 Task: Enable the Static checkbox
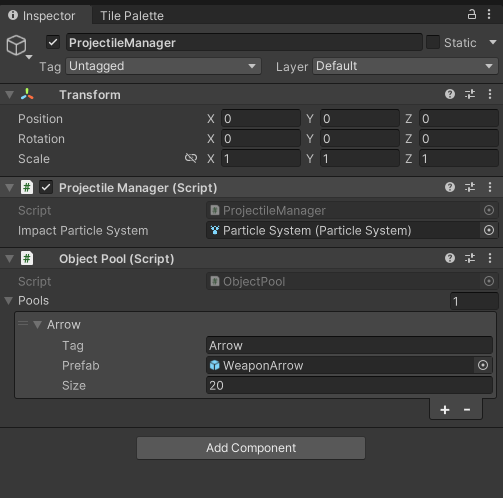[433, 42]
